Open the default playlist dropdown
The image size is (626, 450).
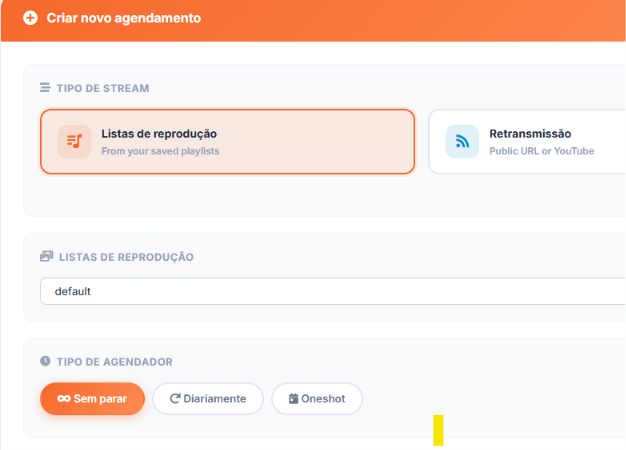click(x=333, y=291)
